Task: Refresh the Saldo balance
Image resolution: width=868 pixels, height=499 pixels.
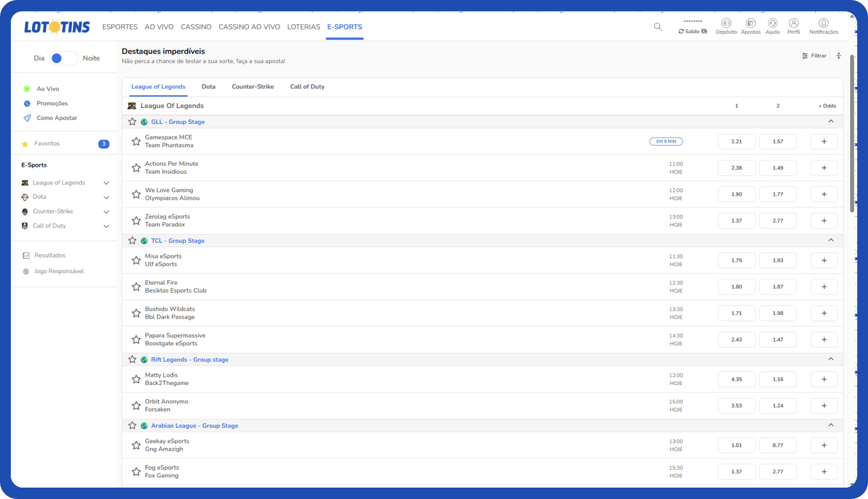Action: pos(681,31)
